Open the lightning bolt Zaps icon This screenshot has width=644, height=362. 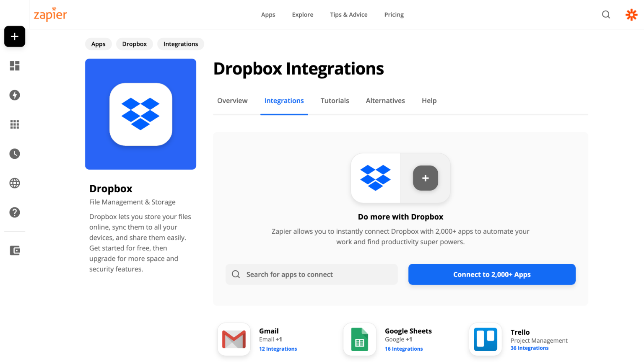coord(15,95)
